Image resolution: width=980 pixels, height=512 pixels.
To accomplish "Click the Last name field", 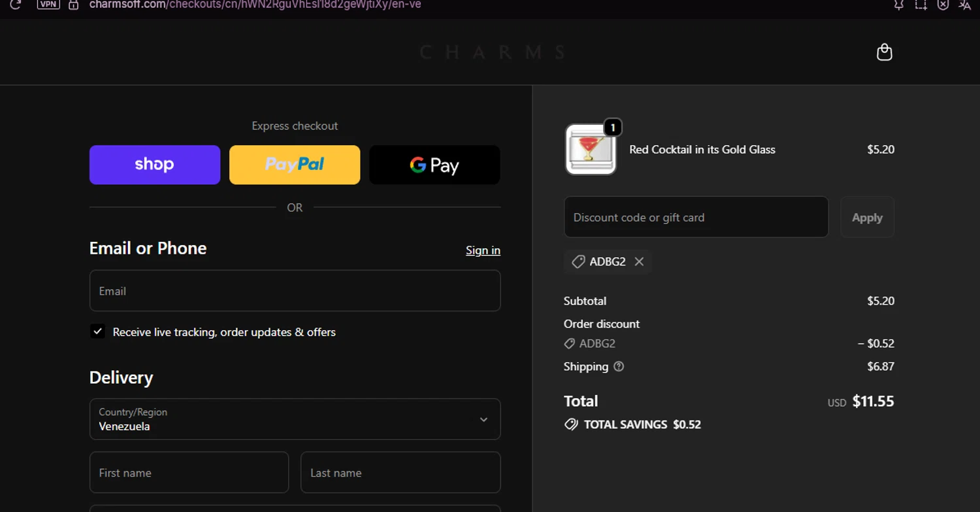I will pyautogui.click(x=400, y=472).
